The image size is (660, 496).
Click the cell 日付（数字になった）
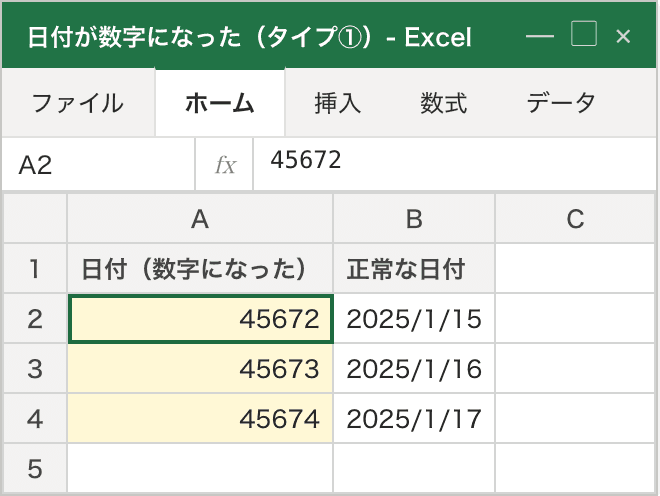200,268
